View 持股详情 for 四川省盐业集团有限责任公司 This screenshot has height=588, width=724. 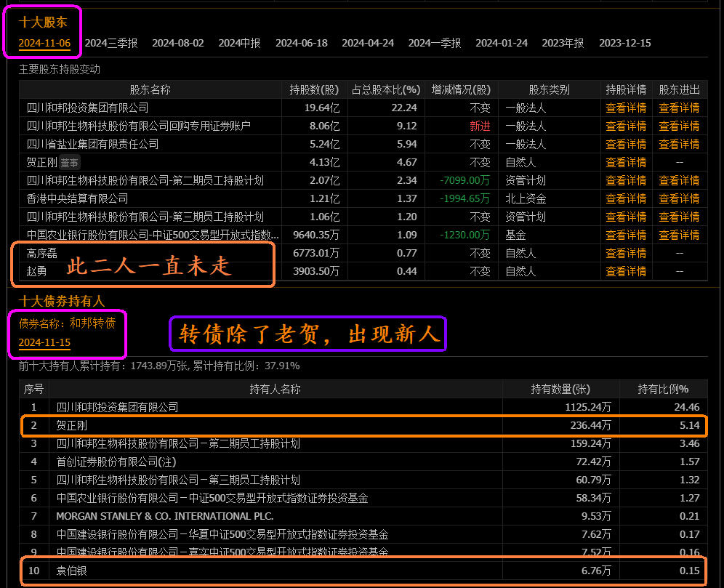click(626, 144)
